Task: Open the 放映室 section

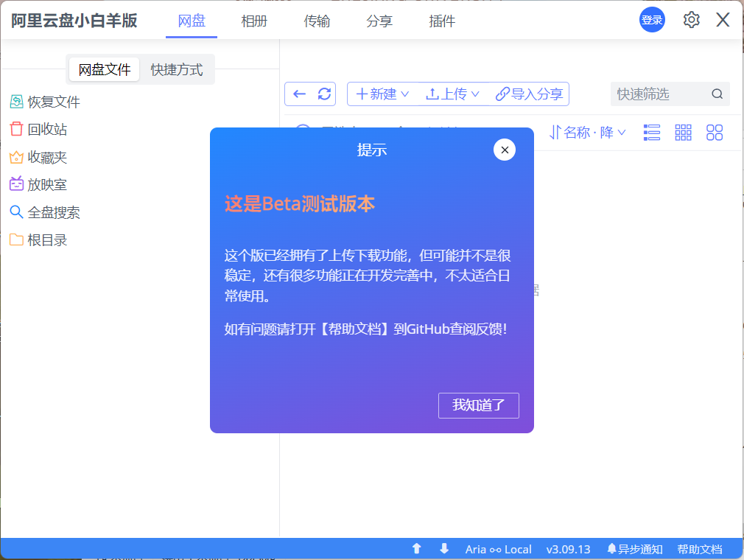Action: [40, 184]
